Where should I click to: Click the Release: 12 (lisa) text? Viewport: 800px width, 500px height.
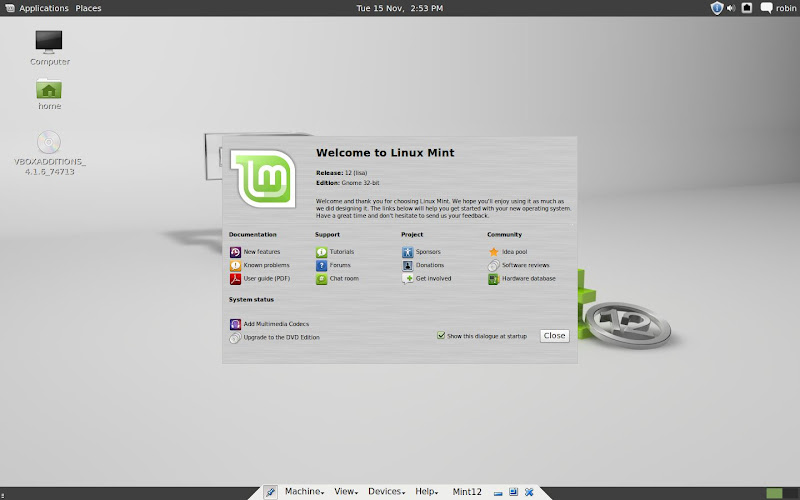click(341, 173)
